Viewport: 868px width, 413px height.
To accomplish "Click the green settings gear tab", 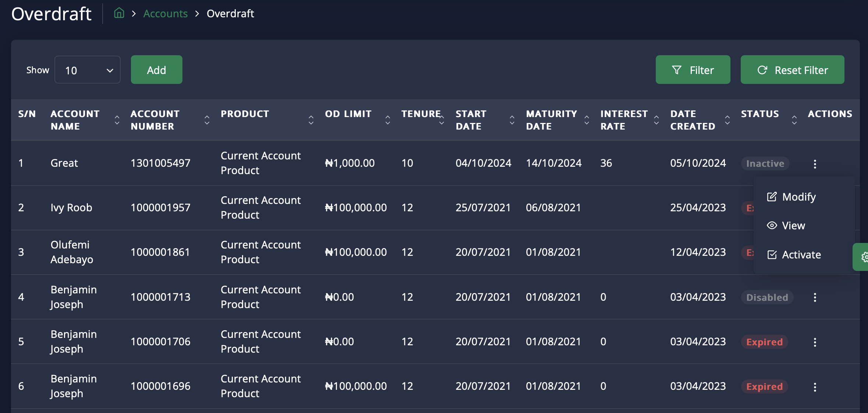I will (863, 257).
